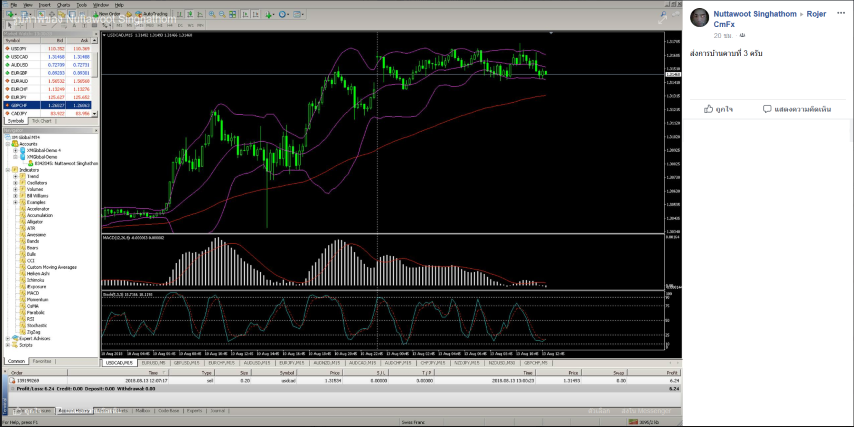
Task: Switch to Favorites tab in Navigator
Action: (x=41, y=361)
